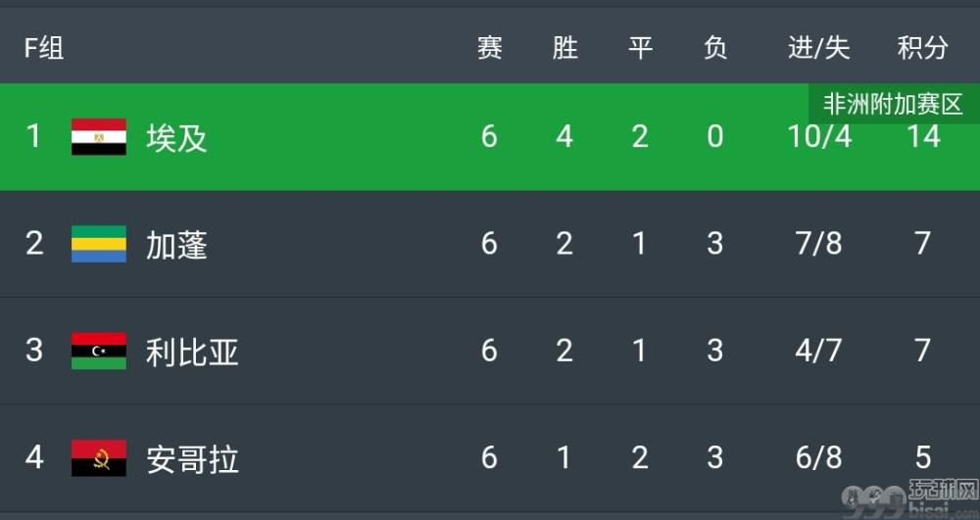980x520 pixels.
Task: Click the 积分 column header
Action: click(923, 47)
